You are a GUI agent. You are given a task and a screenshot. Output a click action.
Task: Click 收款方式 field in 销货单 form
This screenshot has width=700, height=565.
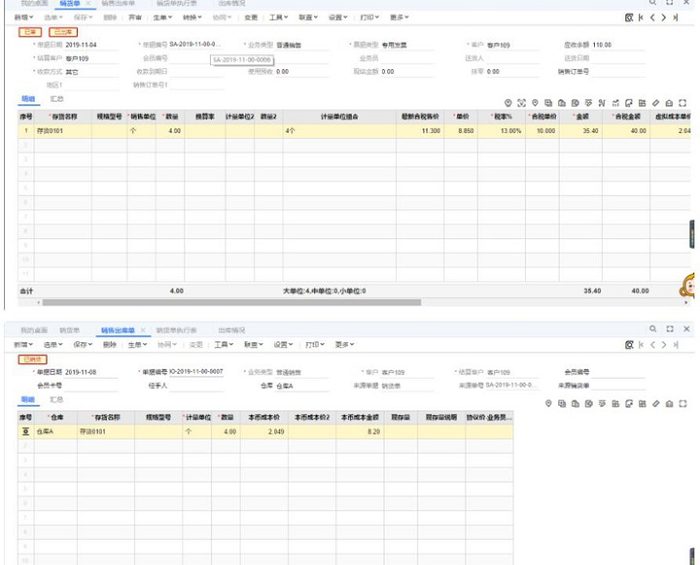(x=92, y=72)
